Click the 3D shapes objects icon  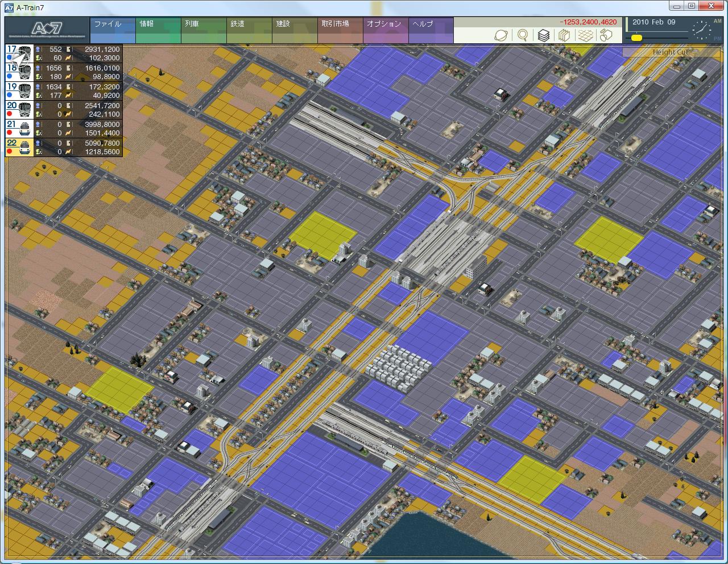(606, 35)
